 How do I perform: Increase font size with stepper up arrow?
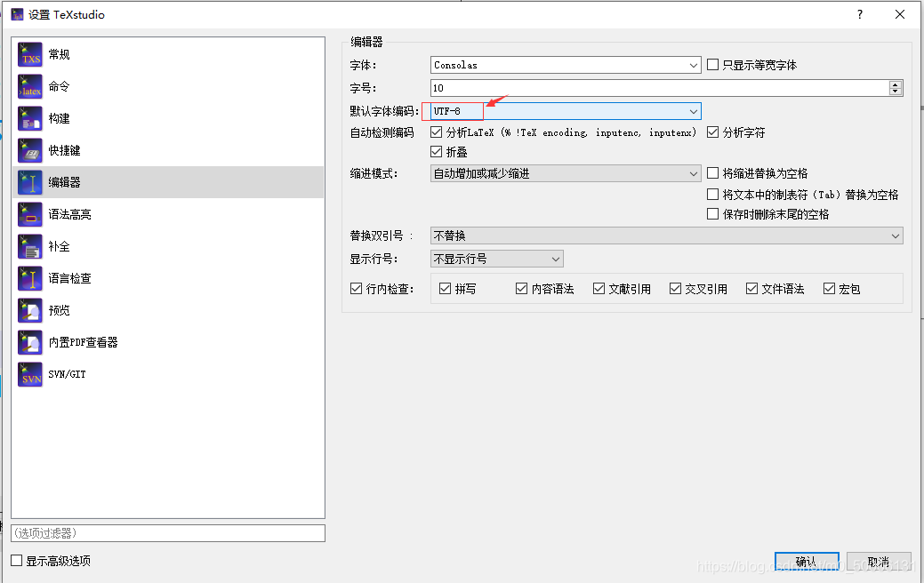(896, 84)
